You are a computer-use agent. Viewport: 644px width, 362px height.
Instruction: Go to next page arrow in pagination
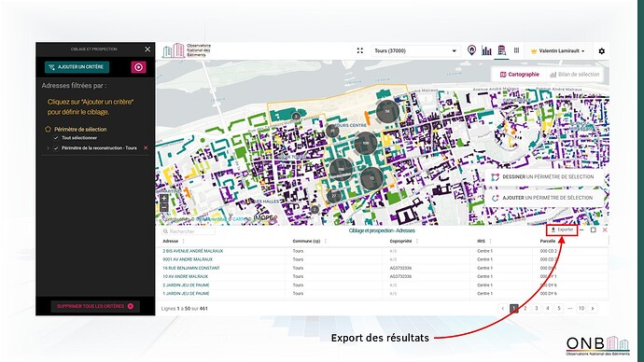coord(593,308)
